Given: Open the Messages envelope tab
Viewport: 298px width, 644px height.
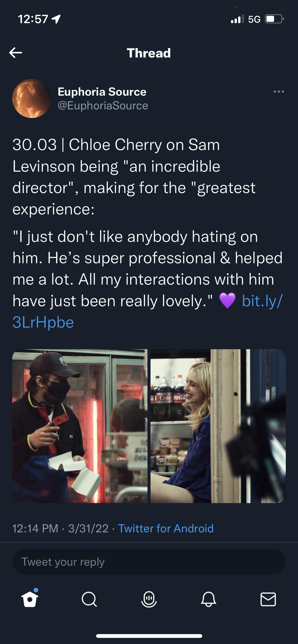Looking at the screenshot, I should point(268,599).
